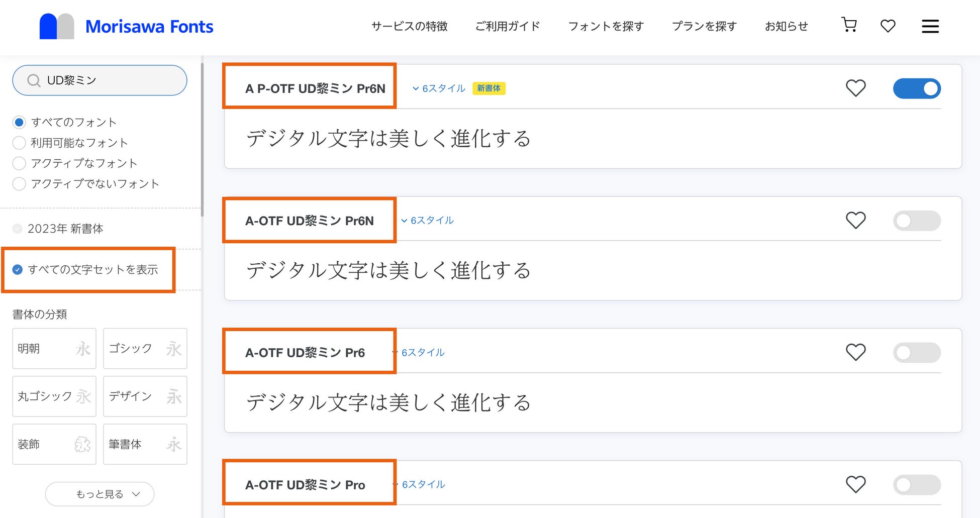Select 利用可能なフォント radio button

pos(19,143)
